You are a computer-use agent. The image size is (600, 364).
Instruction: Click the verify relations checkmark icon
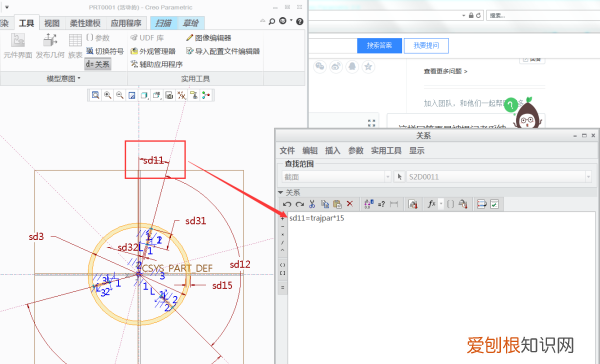494,204
